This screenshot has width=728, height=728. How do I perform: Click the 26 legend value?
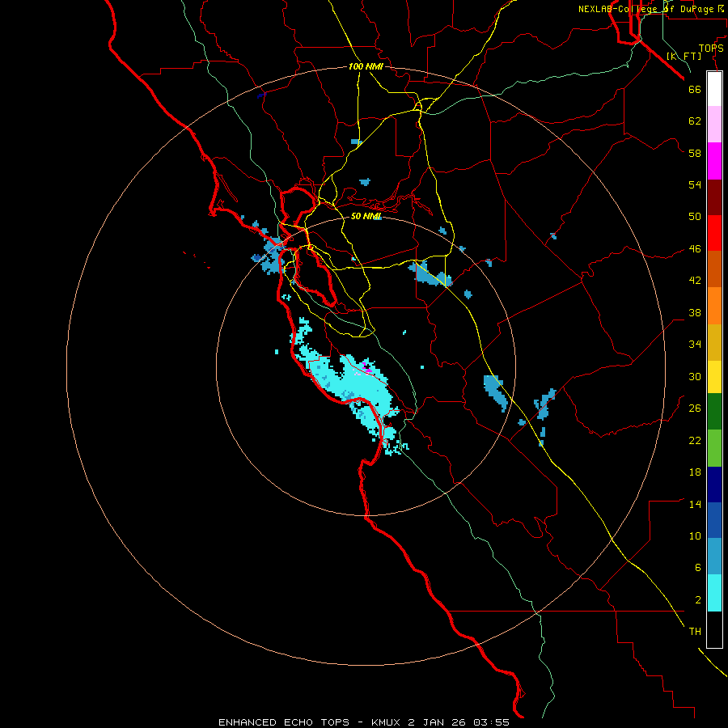coord(695,408)
